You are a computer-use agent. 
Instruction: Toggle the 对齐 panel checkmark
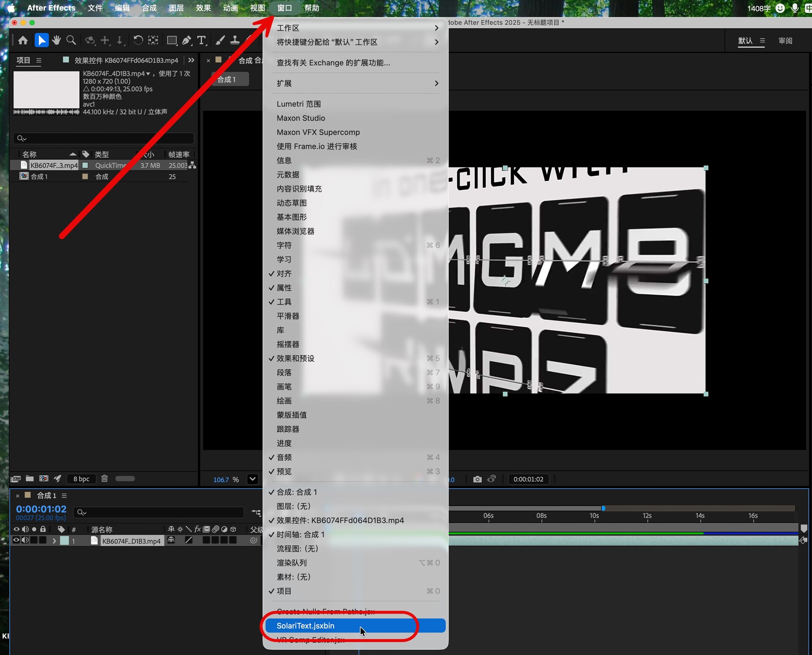[284, 274]
